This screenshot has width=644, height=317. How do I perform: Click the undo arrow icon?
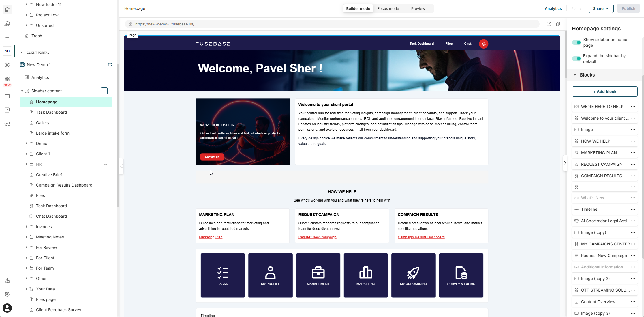point(574,8)
